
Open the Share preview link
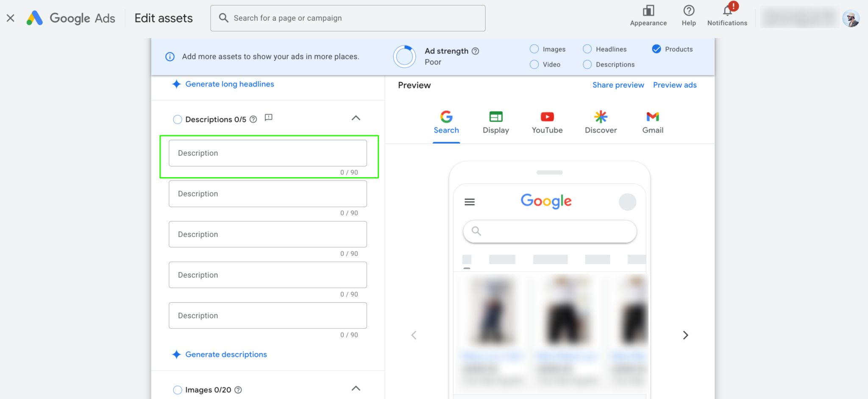point(618,85)
